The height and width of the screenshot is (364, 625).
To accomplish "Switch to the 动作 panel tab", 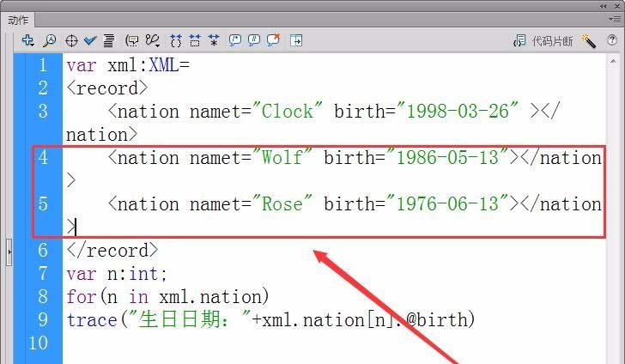I will [x=18, y=20].
